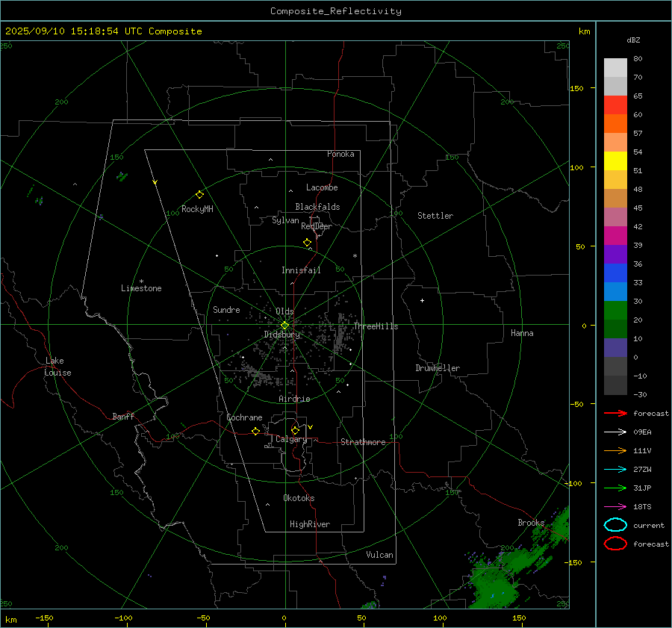Select the Sylvan label
This screenshot has height=628, width=672.
pos(285,220)
